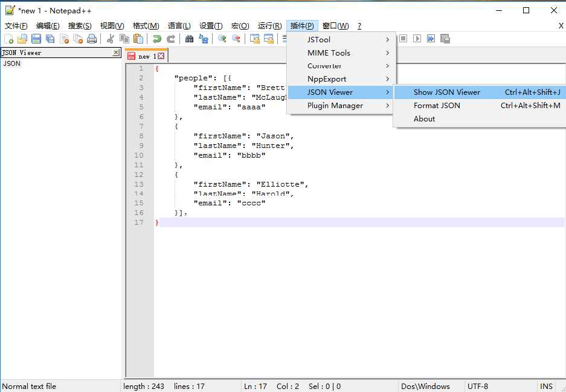Click the Open file folder icon

tap(22, 39)
